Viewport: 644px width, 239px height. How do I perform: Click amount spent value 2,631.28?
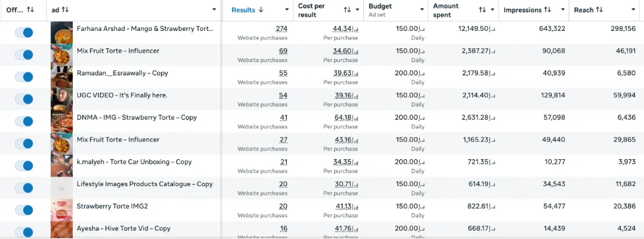pos(478,117)
